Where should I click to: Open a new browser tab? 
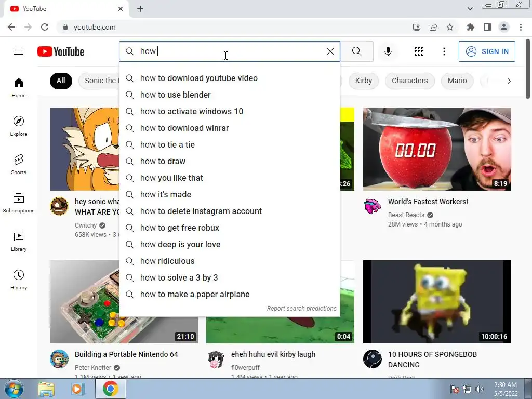click(140, 9)
